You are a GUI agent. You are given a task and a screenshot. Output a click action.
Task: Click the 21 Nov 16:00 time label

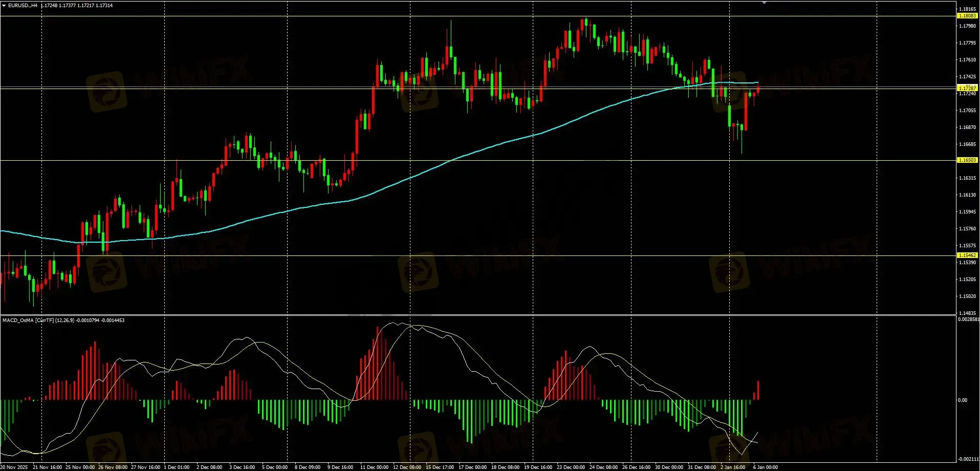[x=47, y=467]
